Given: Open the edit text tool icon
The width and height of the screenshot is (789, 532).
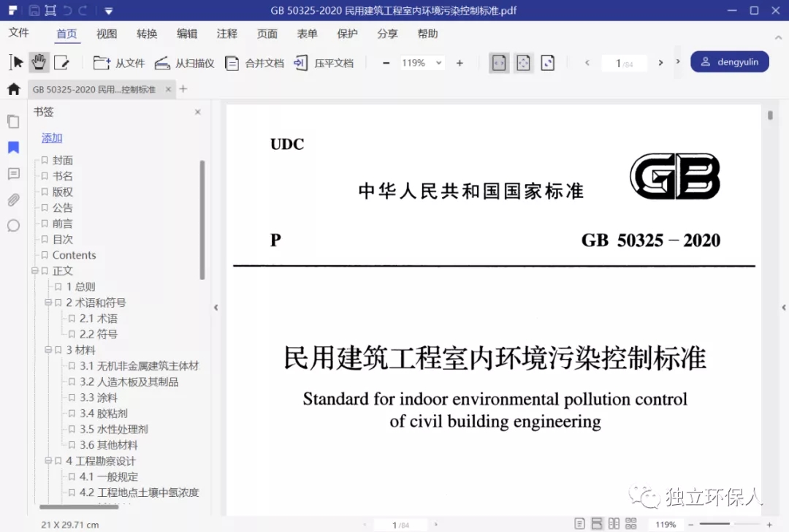Looking at the screenshot, I should point(61,63).
